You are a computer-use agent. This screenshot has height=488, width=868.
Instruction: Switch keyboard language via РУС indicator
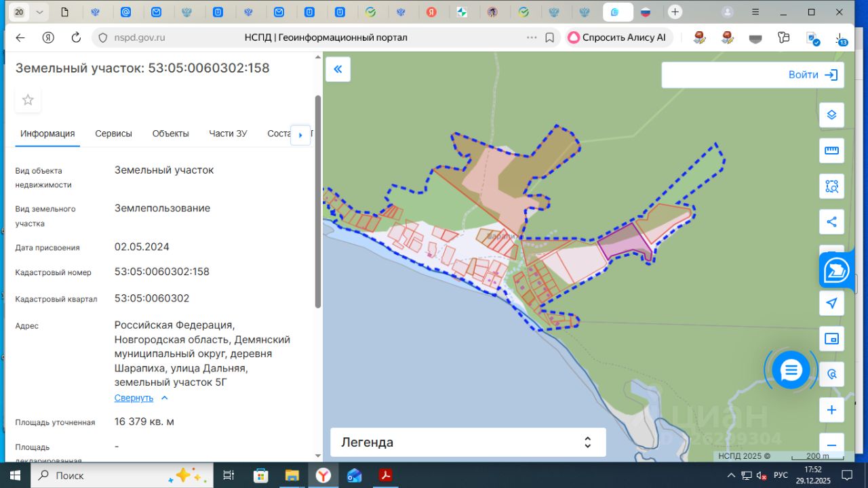781,475
